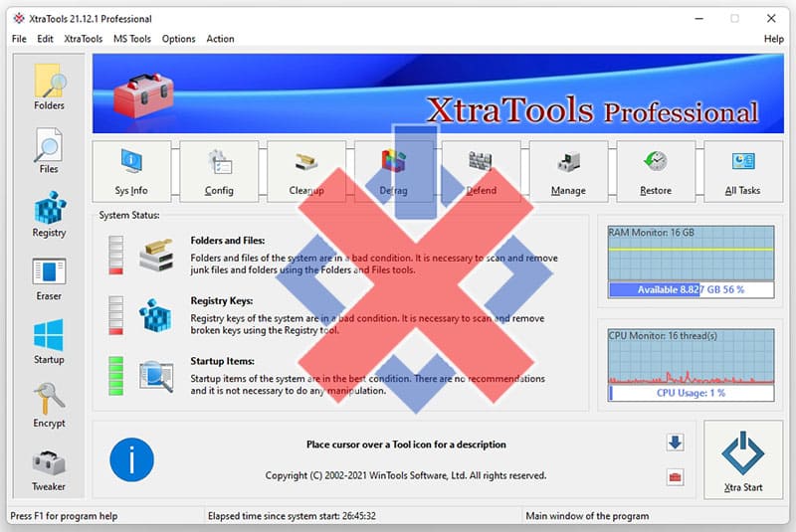Click the CPU Monitor graph
Screen dimensions: 796x532
[691, 356]
